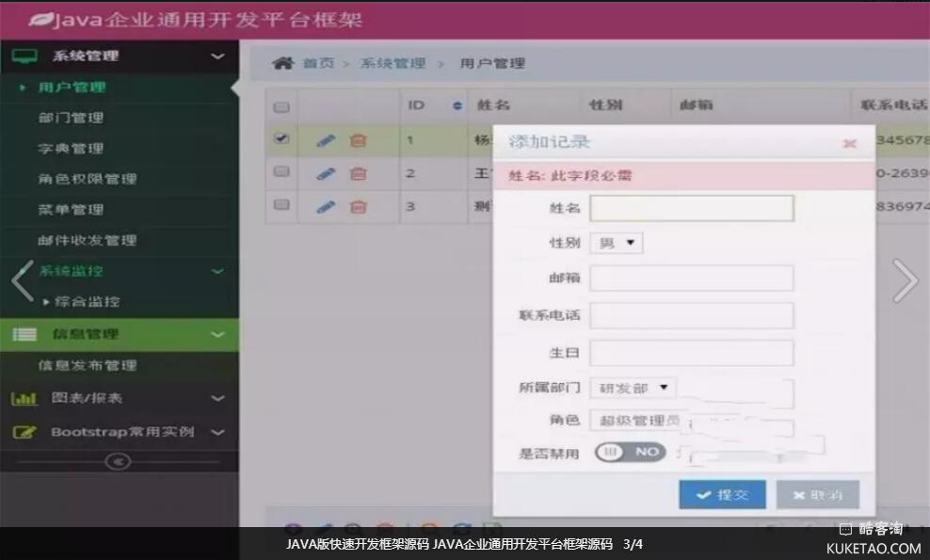
Task: Go to next image with right arrow
Action: (906, 281)
